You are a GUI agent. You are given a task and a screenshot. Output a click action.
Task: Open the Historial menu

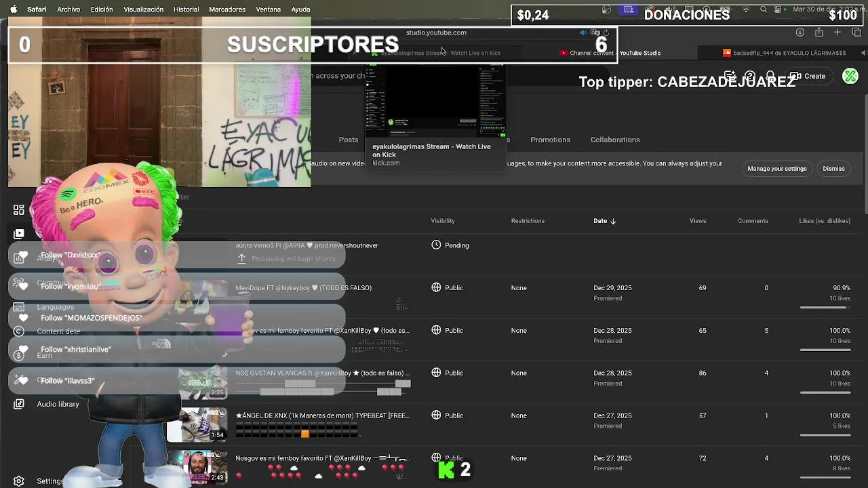pyautogui.click(x=186, y=9)
